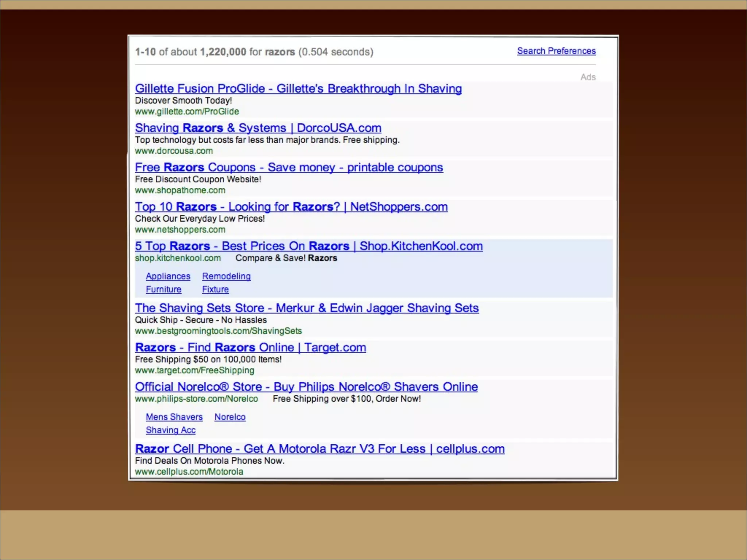Click the Shaving Razors & Systems DorcoUSA link
This screenshot has height=560, width=747.
[258, 128]
